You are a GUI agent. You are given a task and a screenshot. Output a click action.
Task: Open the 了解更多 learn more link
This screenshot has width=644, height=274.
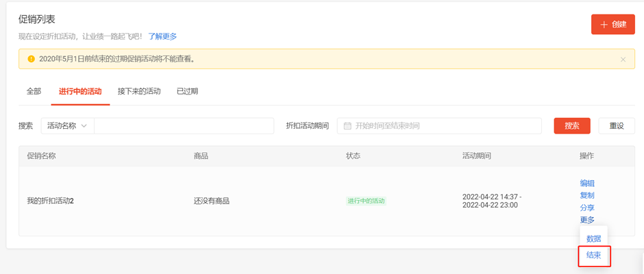162,36
